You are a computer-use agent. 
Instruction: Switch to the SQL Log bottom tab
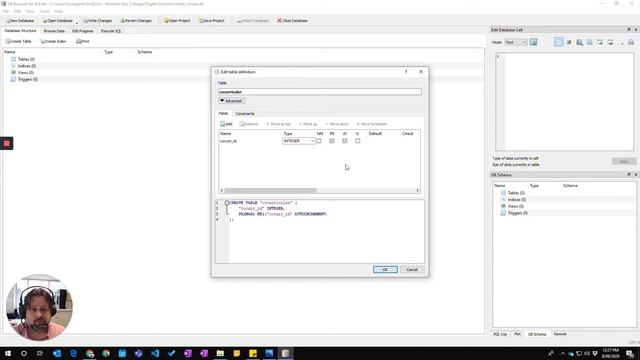(500, 334)
